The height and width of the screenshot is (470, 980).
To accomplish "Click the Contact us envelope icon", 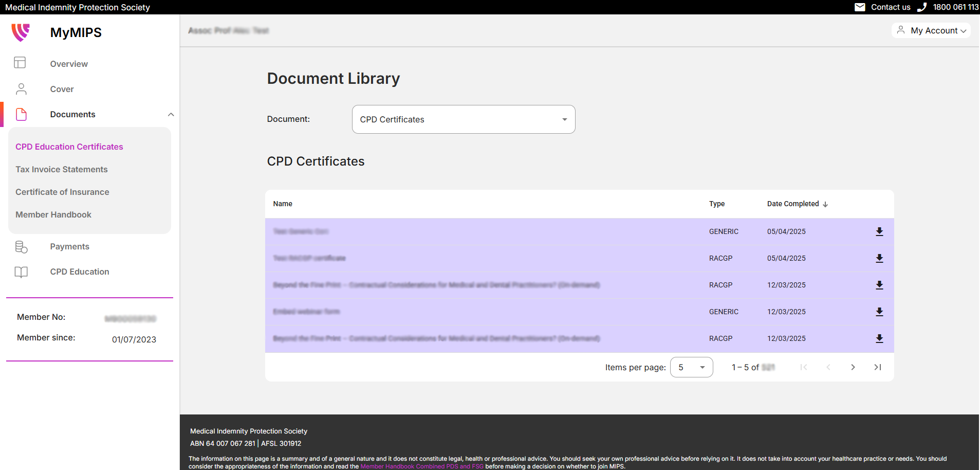I will pos(860,7).
